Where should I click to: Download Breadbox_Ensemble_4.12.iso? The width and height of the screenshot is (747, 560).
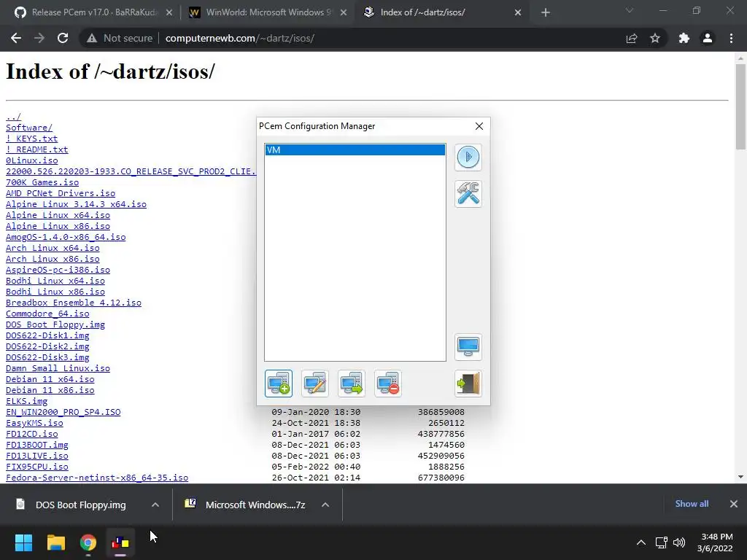74,303
